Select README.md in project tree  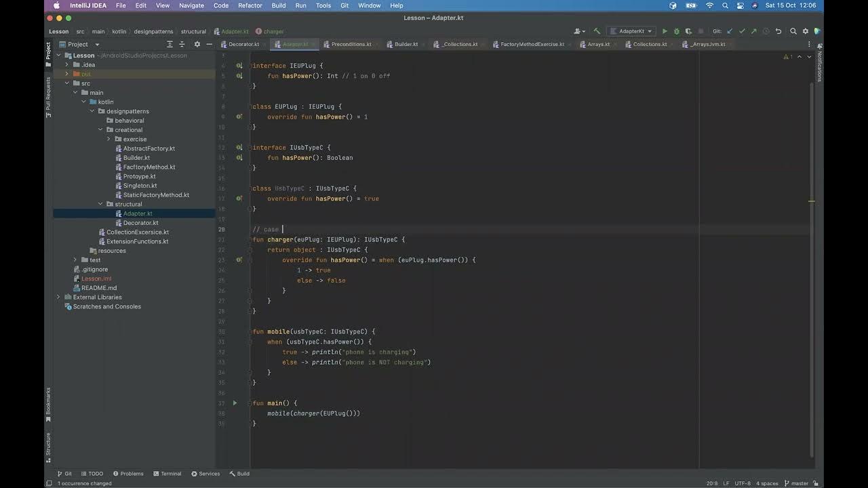pos(99,288)
